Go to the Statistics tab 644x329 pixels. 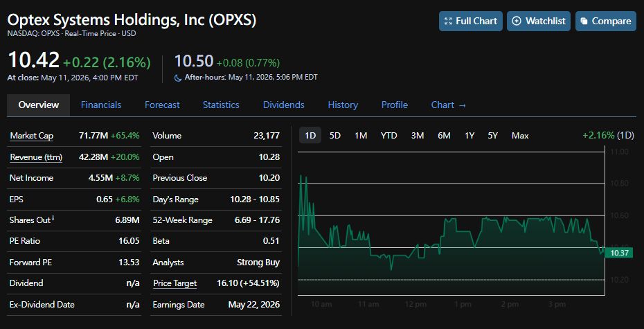[221, 105]
